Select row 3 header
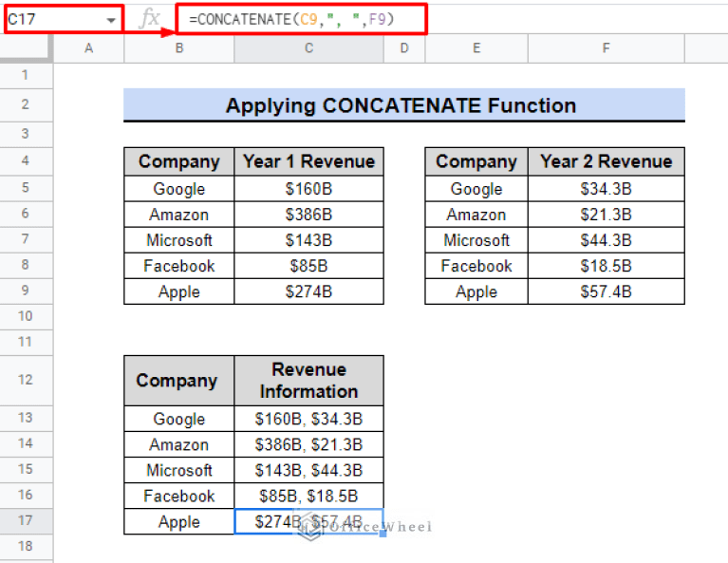Viewport: 728px width, 563px height. [x=26, y=134]
